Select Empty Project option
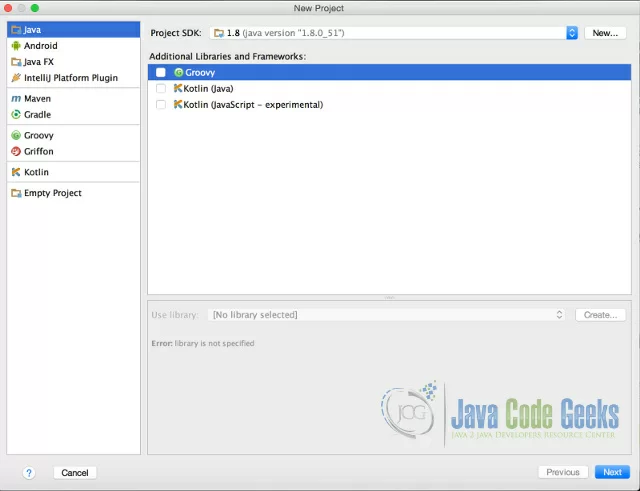Image resolution: width=640 pixels, height=491 pixels. pyautogui.click(x=73, y=193)
